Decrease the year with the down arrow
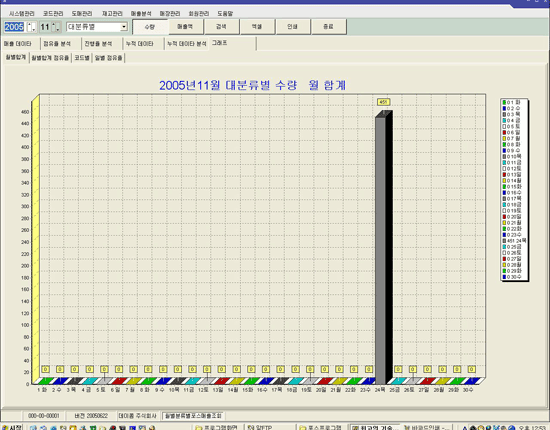Screen dimensions: 550x430 [33, 29]
